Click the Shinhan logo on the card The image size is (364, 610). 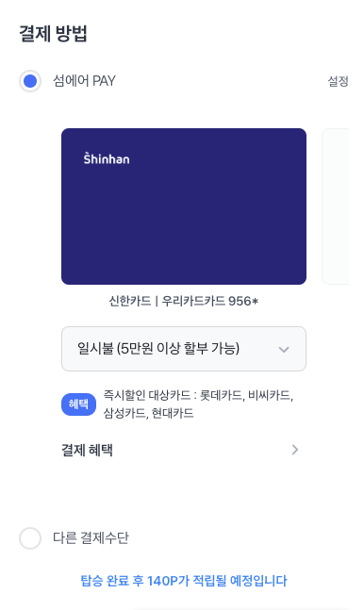tap(107, 158)
